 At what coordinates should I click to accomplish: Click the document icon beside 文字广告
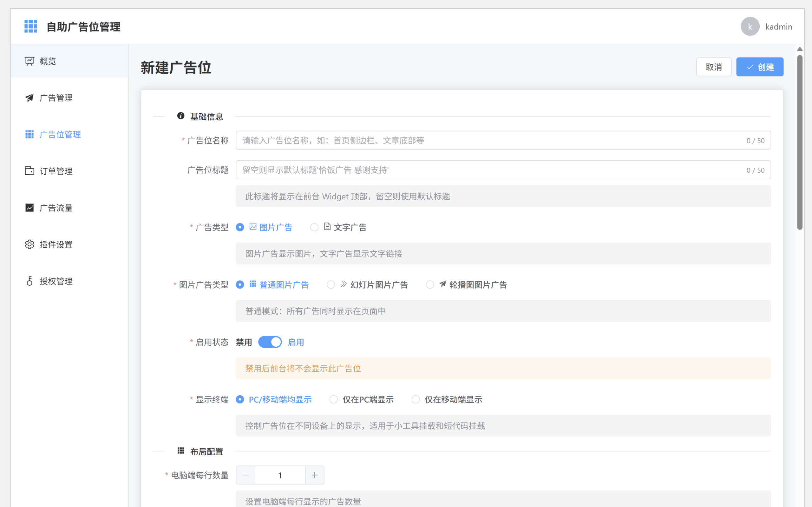click(x=327, y=227)
